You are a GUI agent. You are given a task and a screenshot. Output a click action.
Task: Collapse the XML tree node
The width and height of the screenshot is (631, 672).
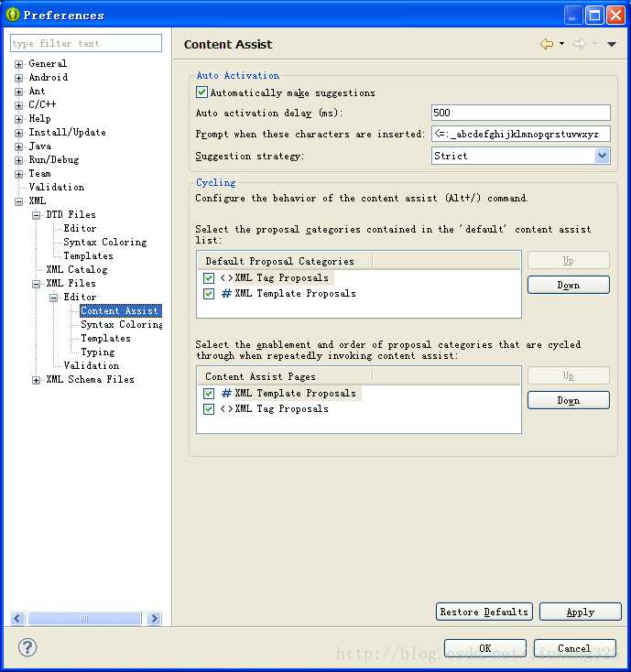pos(18,201)
